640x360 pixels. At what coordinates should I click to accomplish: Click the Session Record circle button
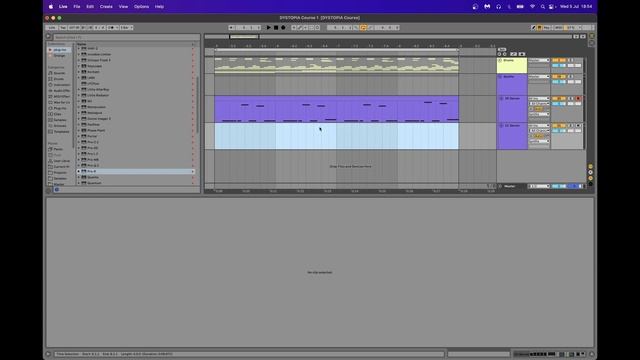click(x=318, y=28)
